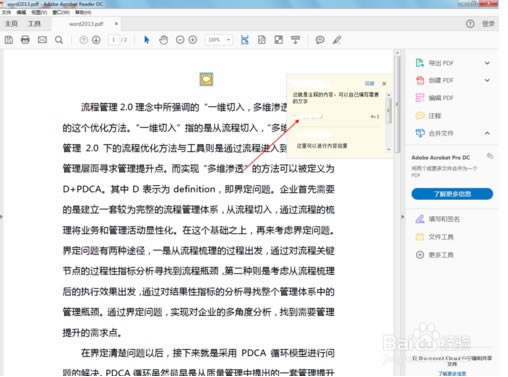Close the word2013.pdf tab
The image size is (508, 377).
pos(116,24)
